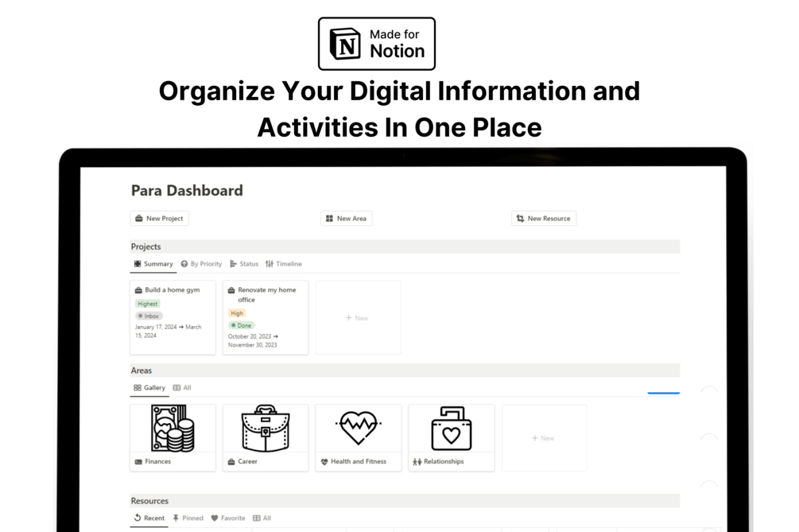Image resolution: width=799 pixels, height=532 pixels.
Task: Click the Made for Notion badge
Action: coord(377,44)
